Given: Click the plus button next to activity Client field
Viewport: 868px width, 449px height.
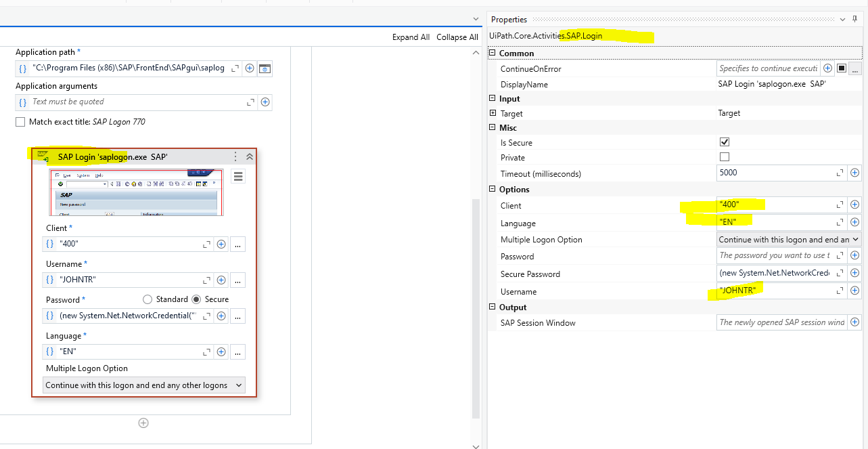Looking at the screenshot, I should tap(221, 244).
